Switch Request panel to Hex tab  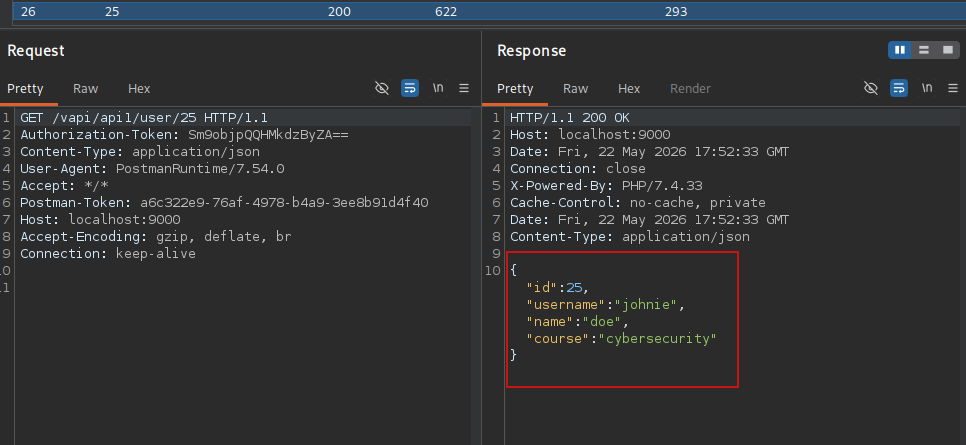pyautogui.click(x=139, y=89)
